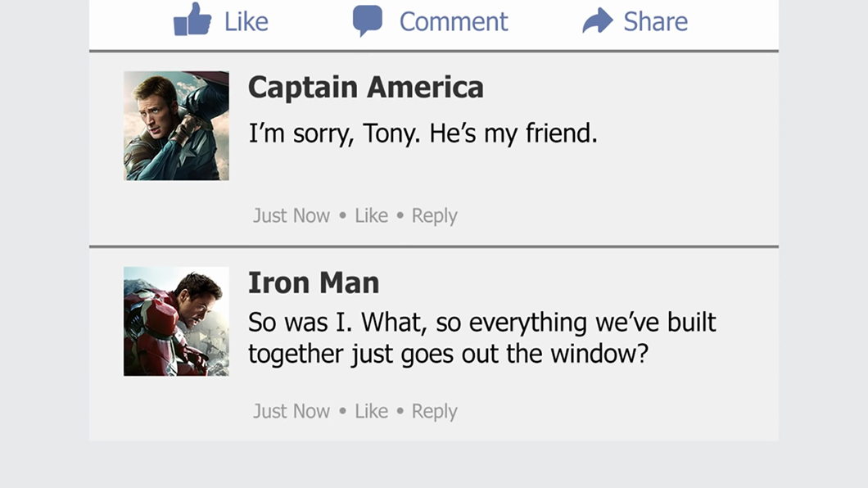Select the "So was I" comment text line
The height and width of the screenshot is (488, 868).
click(x=481, y=322)
